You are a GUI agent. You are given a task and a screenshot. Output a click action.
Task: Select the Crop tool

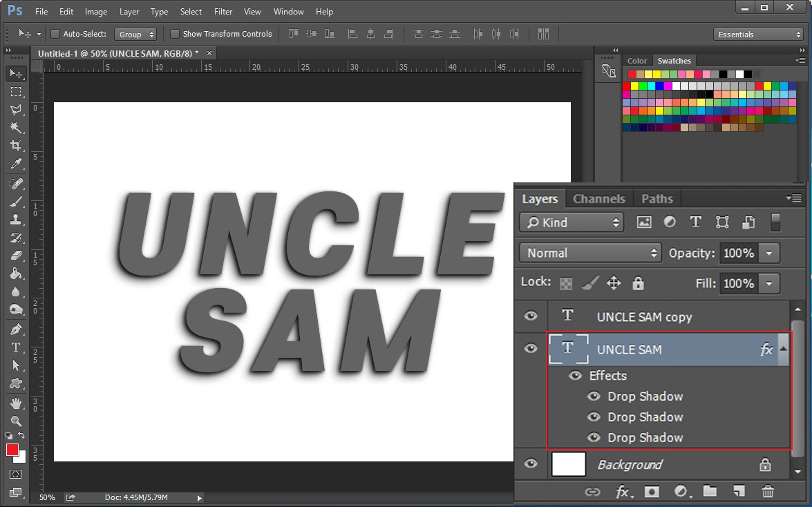pos(16,146)
